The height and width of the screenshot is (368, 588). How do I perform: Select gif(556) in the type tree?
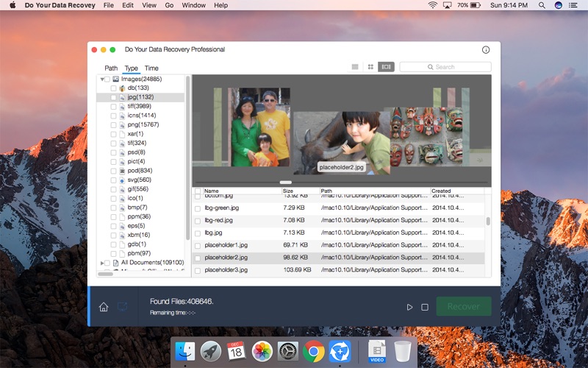[x=137, y=189]
